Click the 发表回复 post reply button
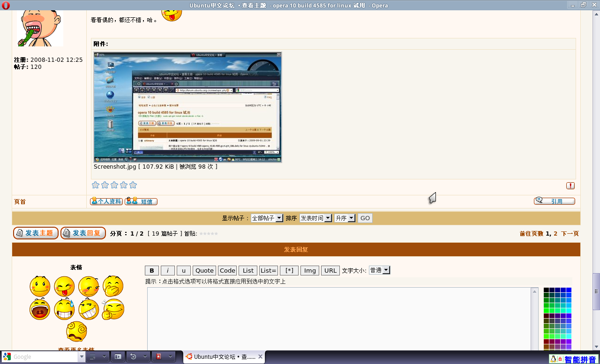Screen dimensions: 600x364 pyautogui.click(x=83, y=233)
